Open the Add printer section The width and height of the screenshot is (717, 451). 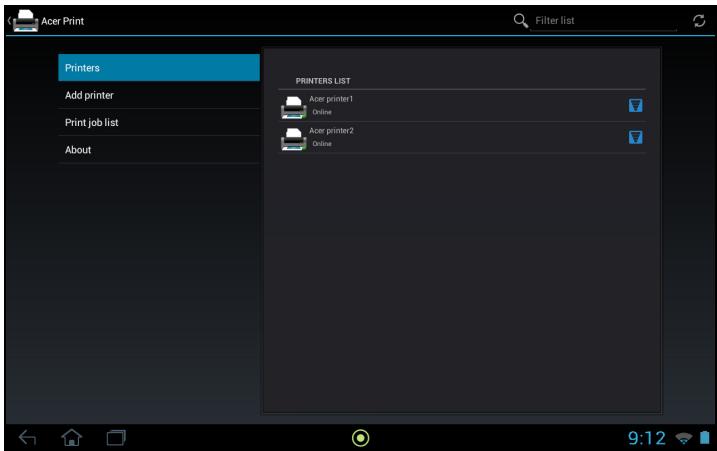click(159, 95)
